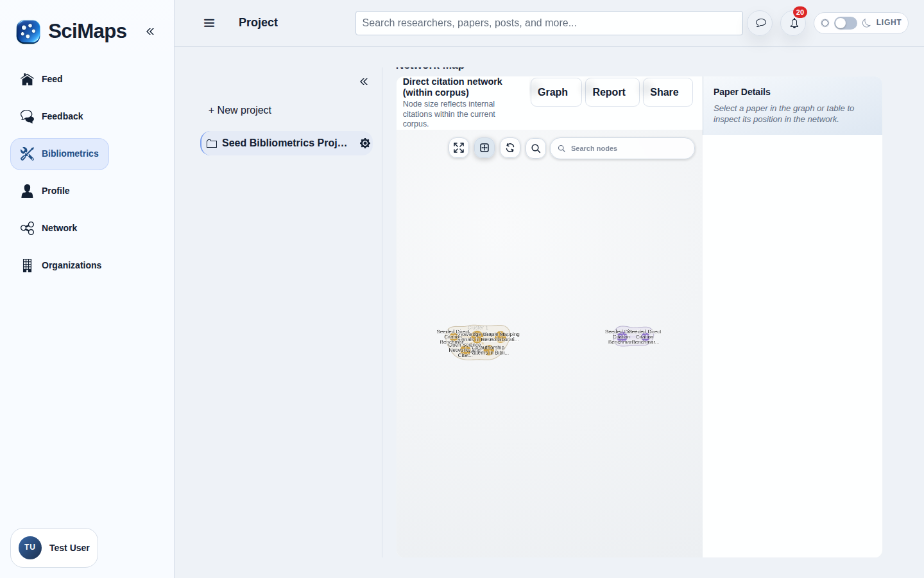Click the fit-to-view expand arrows icon
Image resolution: width=924 pixels, height=578 pixels.
click(x=459, y=148)
